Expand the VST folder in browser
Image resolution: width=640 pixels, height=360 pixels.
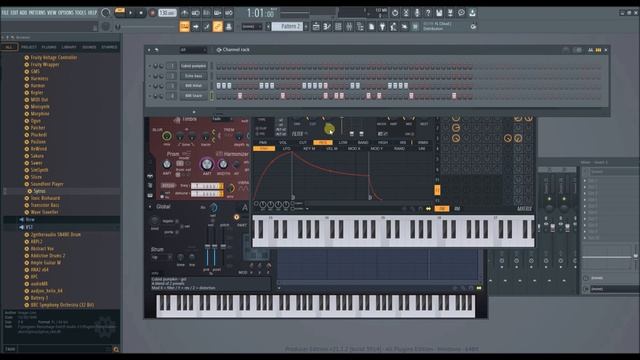tap(29, 227)
